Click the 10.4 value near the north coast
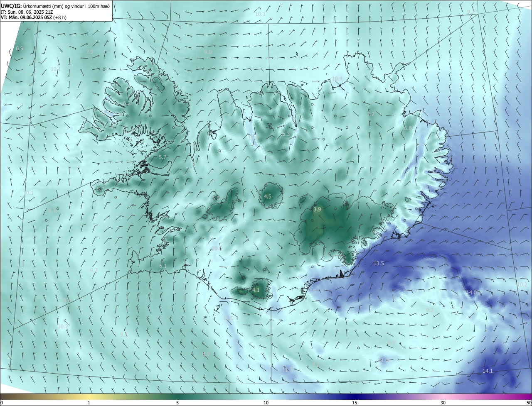The width and height of the screenshot is (532, 406). 337,78
